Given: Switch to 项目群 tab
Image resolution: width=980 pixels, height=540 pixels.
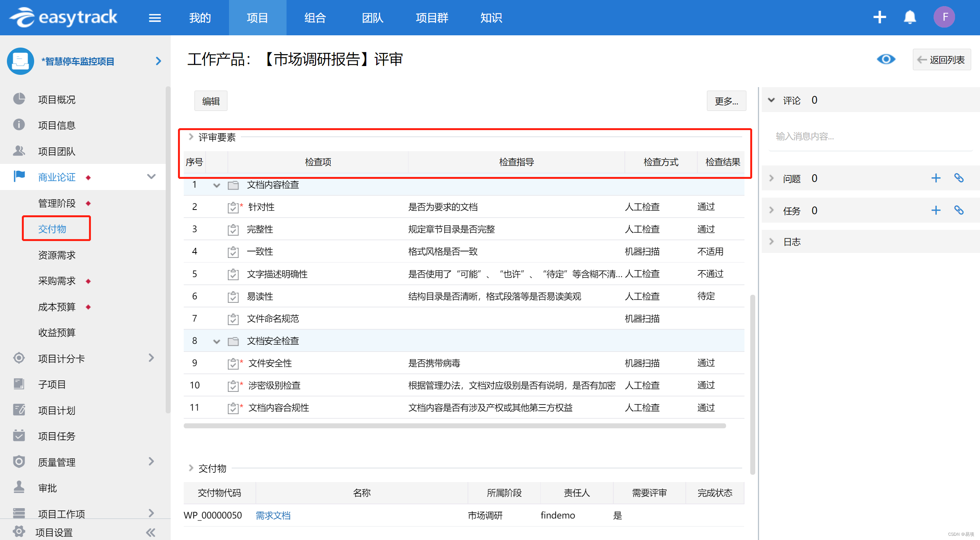Looking at the screenshot, I should [432, 18].
